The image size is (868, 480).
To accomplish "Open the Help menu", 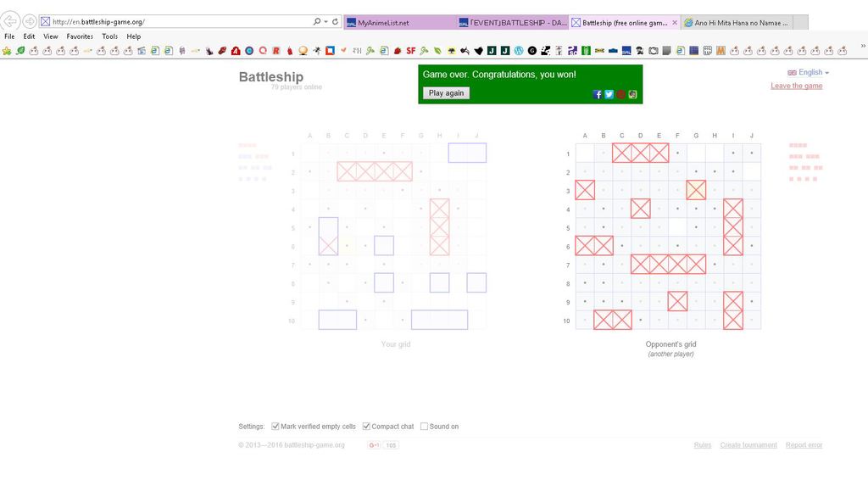I will (133, 36).
